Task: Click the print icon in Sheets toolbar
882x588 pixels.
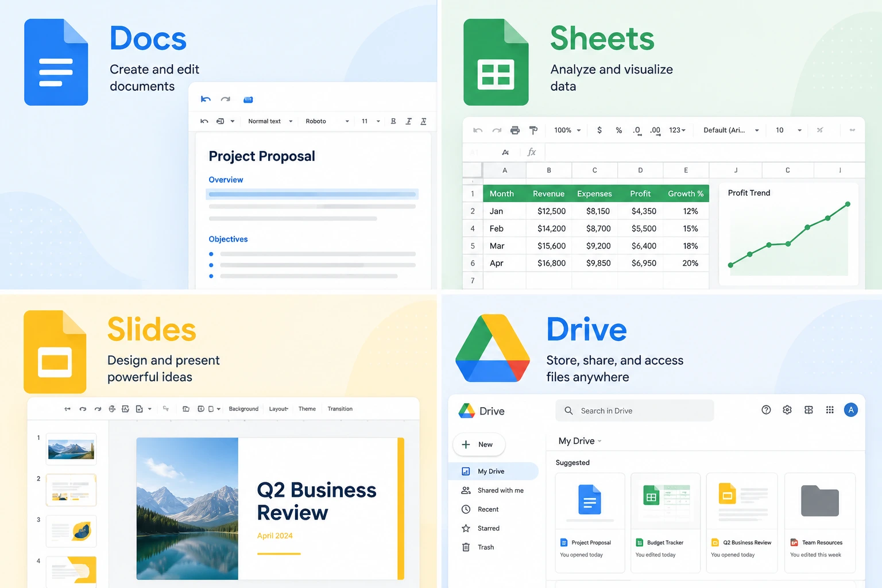Action: pyautogui.click(x=515, y=130)
